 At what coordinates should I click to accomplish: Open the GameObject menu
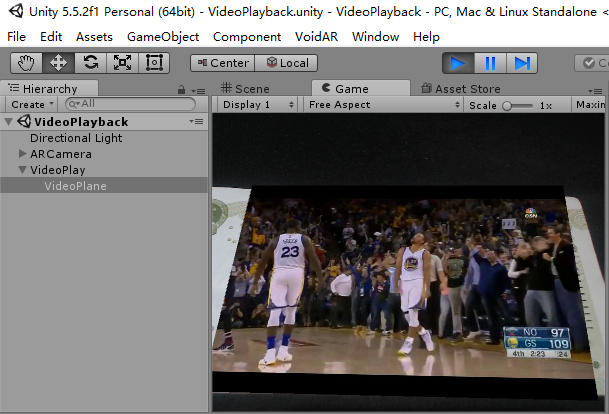pos(163,37)
